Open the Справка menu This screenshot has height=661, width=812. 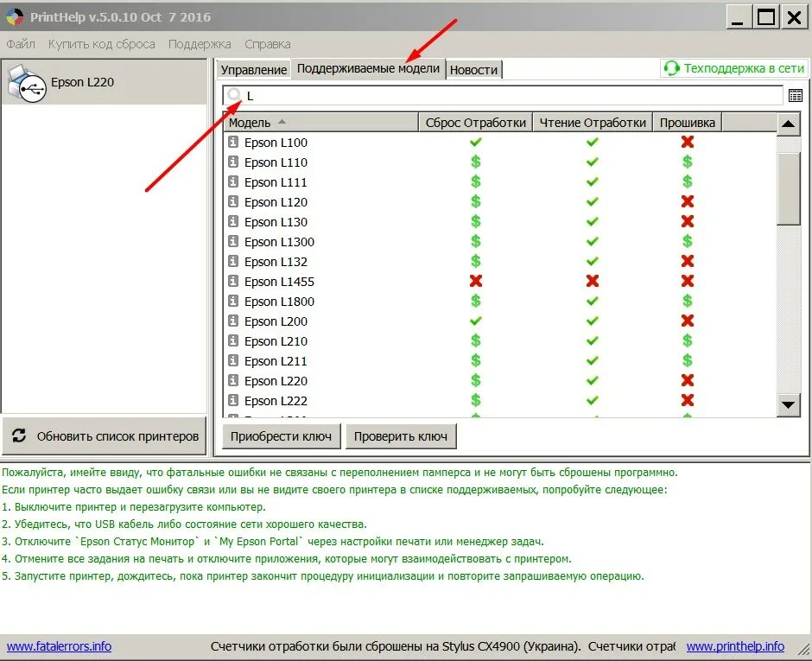(x=267, y=44)
